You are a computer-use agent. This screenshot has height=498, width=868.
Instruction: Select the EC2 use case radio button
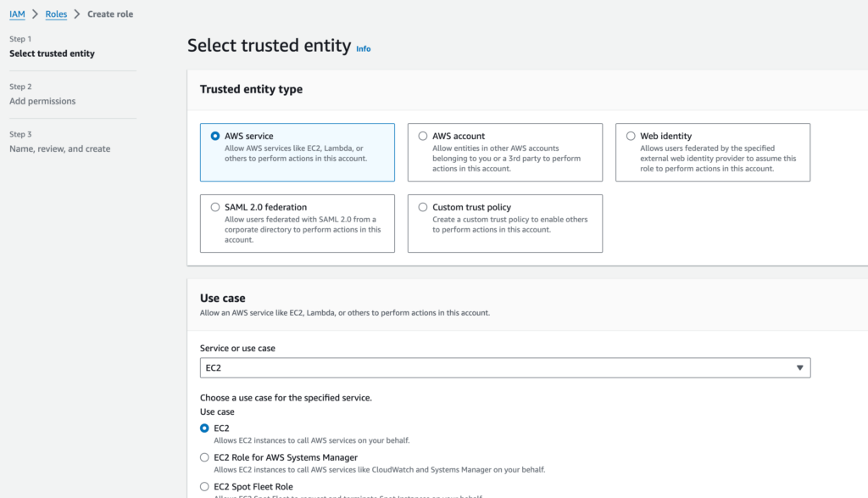point(204,428)
